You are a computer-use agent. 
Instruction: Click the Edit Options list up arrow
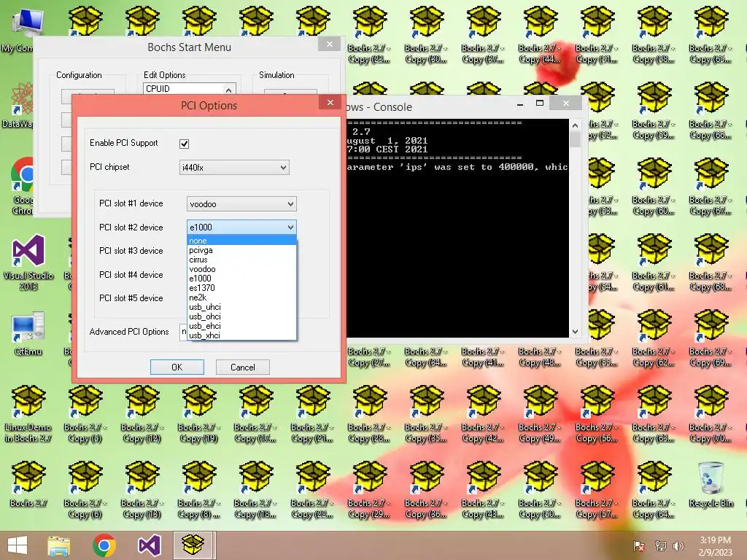point(228,90)
